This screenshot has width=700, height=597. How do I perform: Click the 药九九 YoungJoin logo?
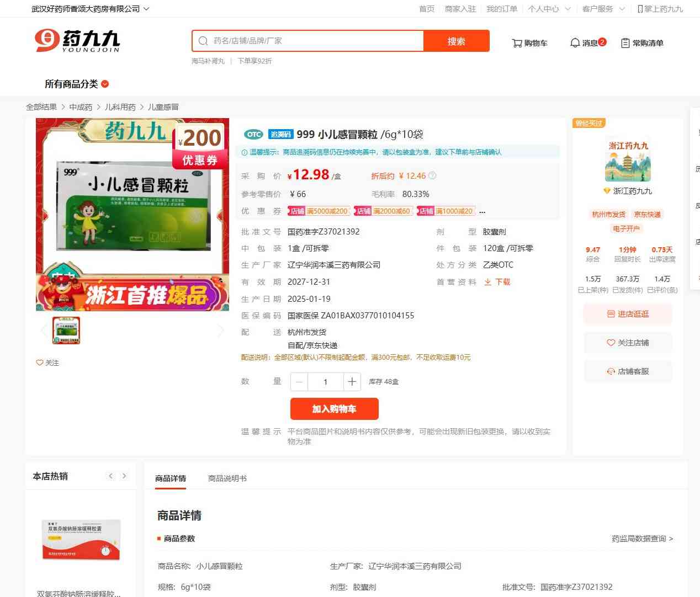tap(77, 41)
